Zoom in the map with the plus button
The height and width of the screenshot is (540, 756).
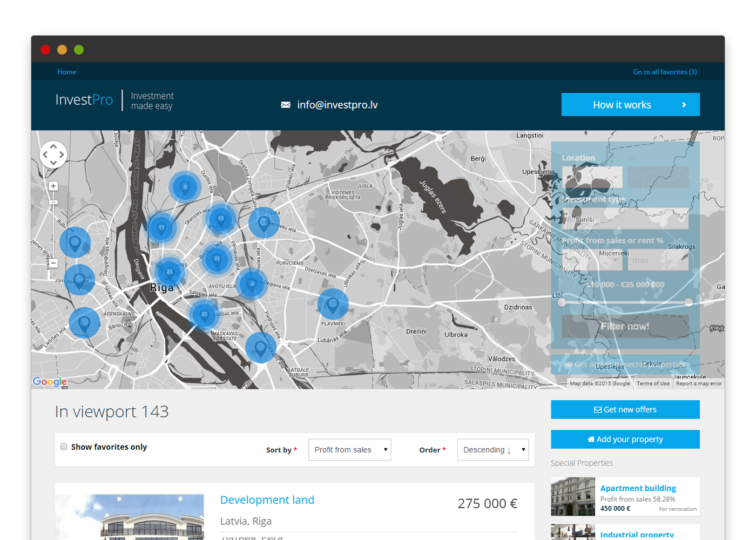click(x=53, y=186)
